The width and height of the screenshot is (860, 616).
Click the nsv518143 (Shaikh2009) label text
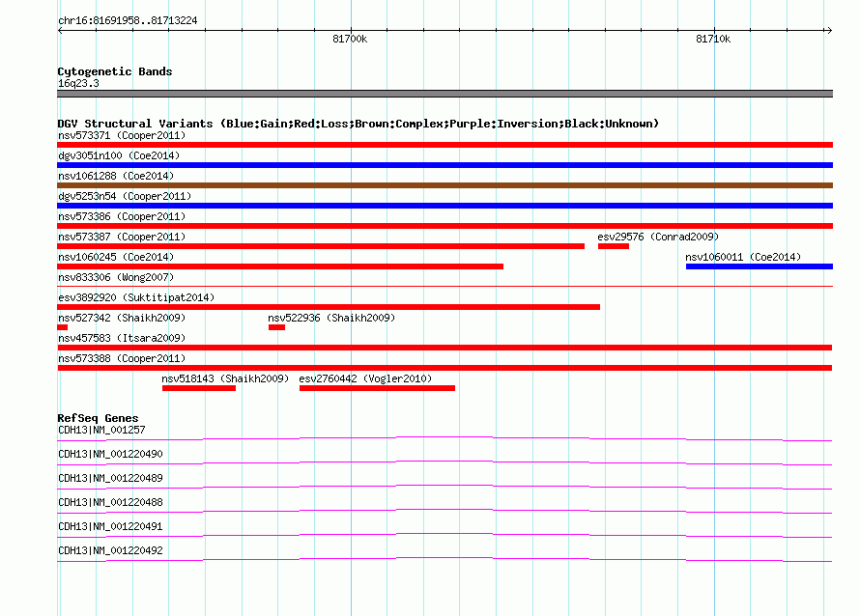click(x=225, y=378)
